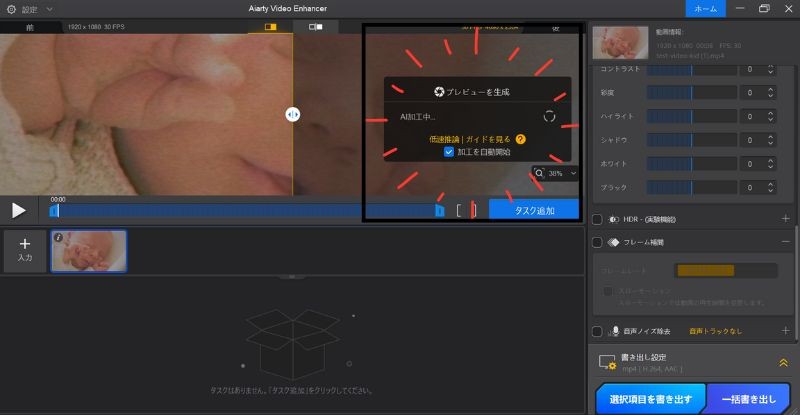
Task: Click the zoom magnifier icon
Action: click(540, 173)
